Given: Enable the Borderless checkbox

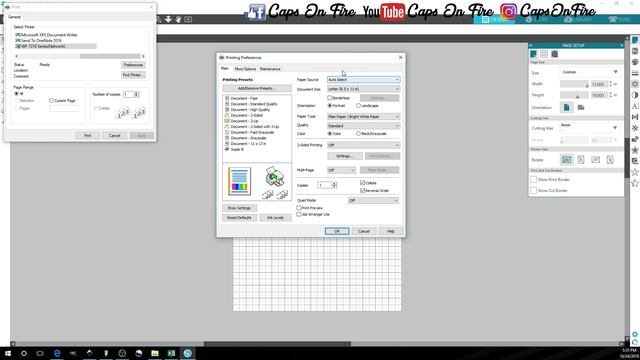Looking at the screenshot, I should pos(329,98).
